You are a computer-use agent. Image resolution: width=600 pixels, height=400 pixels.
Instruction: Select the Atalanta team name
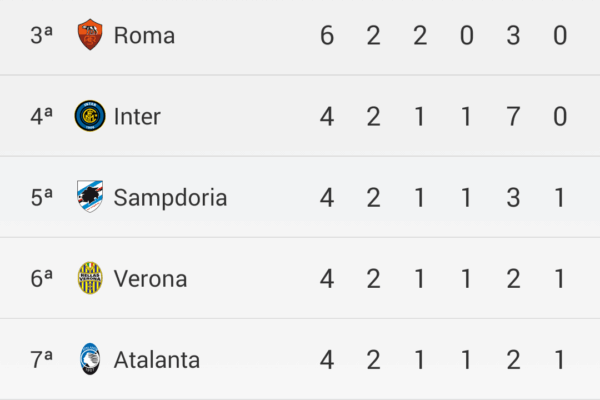coord(156,360)
